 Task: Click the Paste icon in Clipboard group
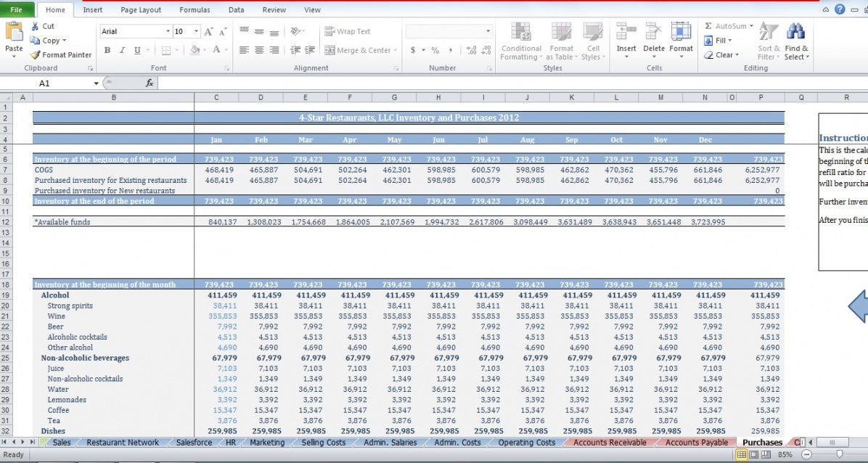coord(14,31)
